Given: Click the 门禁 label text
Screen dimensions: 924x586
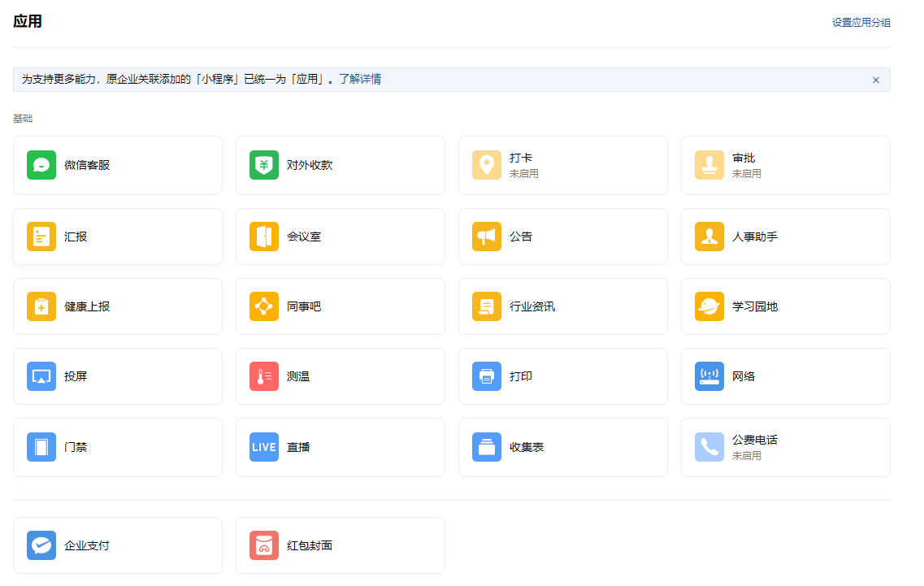Looking at the screenshot, I should coord(76,447).
